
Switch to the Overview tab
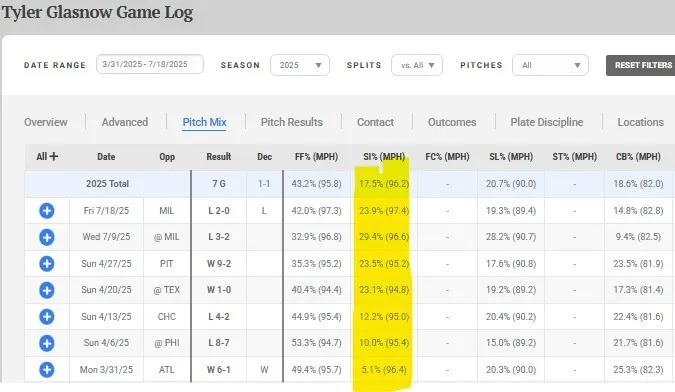pyautogui.click(x=46, y=122)
